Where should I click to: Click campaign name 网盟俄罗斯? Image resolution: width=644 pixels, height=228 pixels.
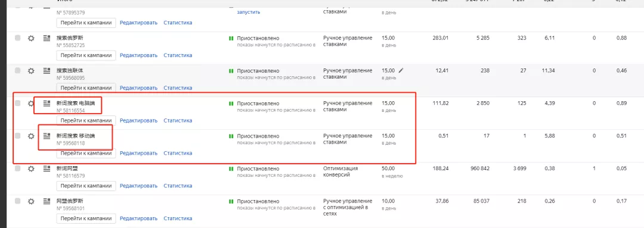pyautogui.click(x=70, y=201)
